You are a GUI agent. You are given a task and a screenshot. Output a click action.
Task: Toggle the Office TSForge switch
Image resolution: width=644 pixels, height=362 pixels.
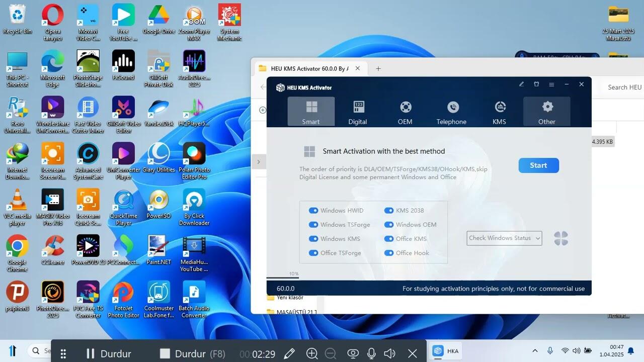click(x=313, y=253)
